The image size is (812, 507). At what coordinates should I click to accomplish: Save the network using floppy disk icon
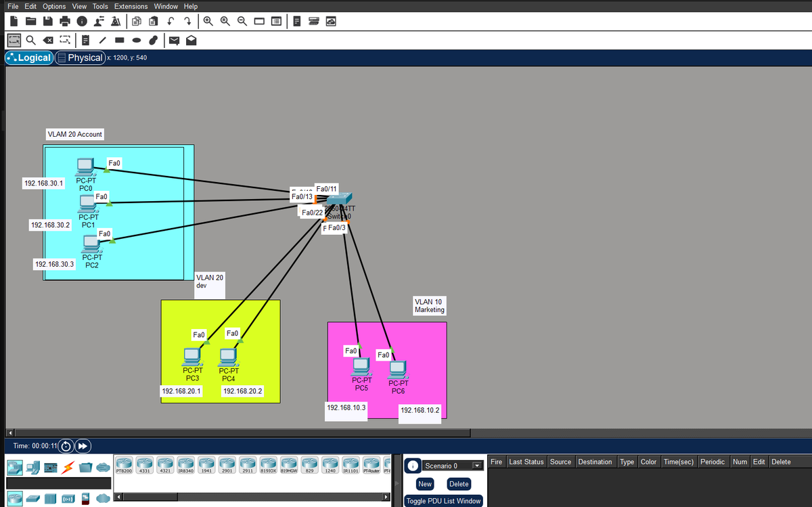tap(47, 22)
